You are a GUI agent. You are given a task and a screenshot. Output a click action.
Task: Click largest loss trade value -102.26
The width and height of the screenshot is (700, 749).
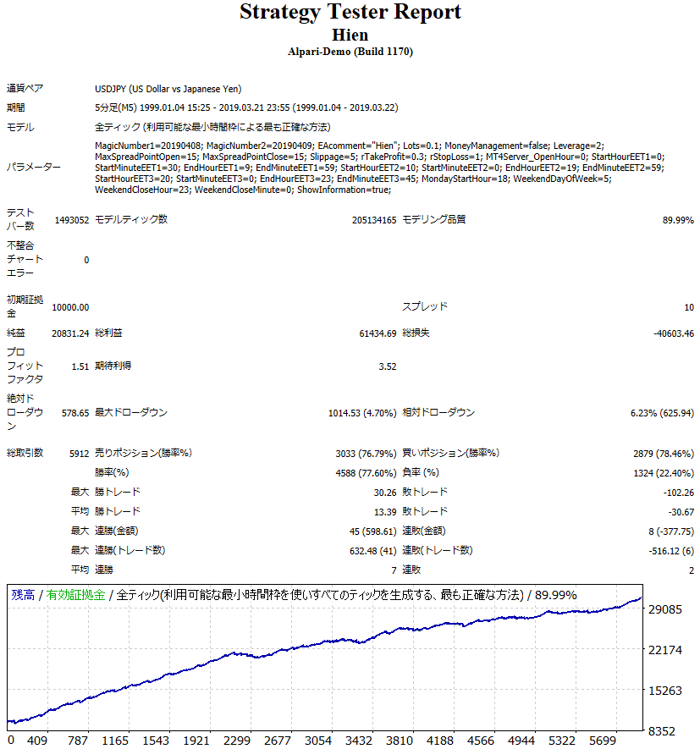click(x=679, y=493)
